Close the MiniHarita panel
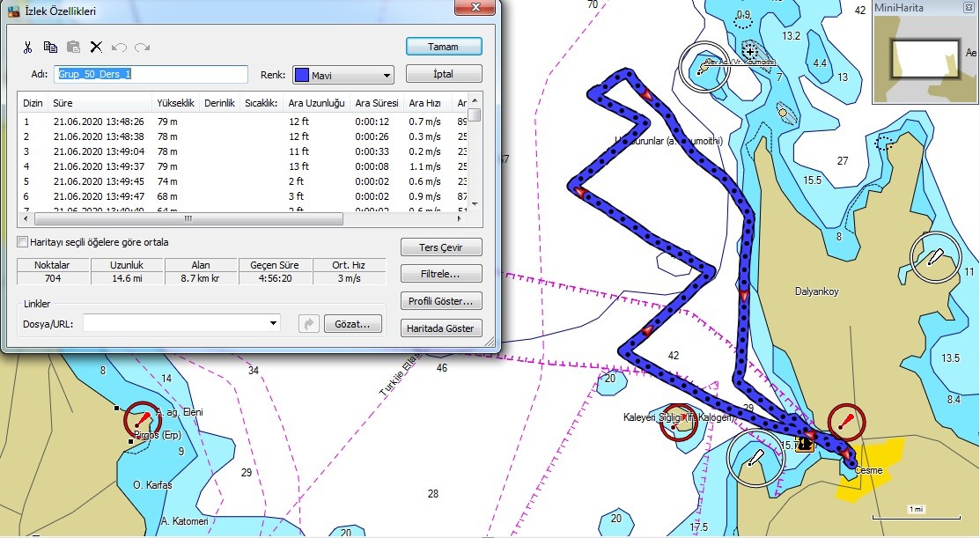980x538 pixels. tap(969, 8)
